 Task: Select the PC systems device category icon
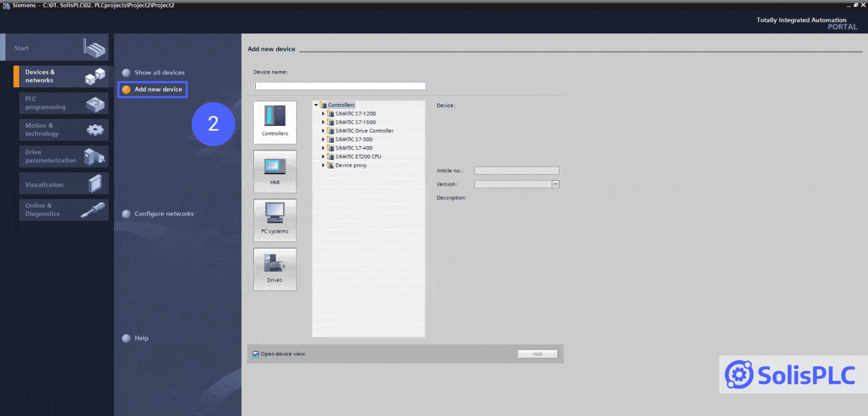point(274,220)
